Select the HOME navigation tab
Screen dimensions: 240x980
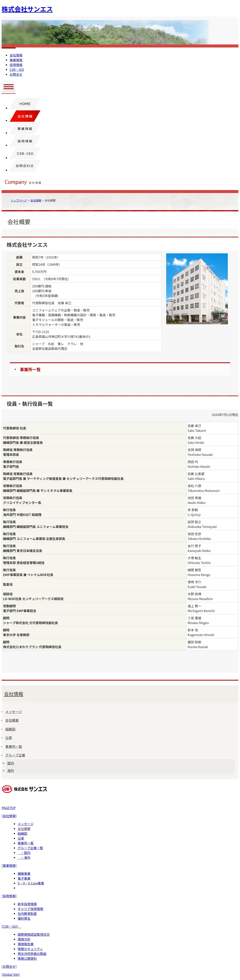[25, 104]
